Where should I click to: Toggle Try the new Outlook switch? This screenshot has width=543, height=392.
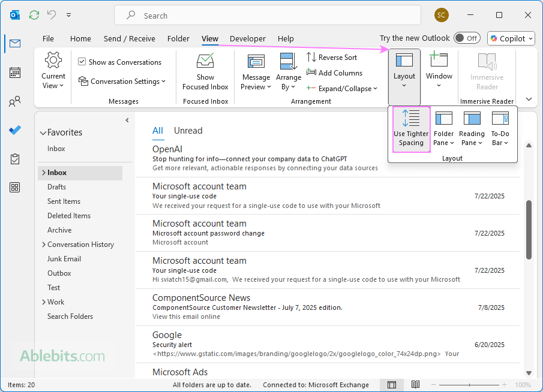467,38
